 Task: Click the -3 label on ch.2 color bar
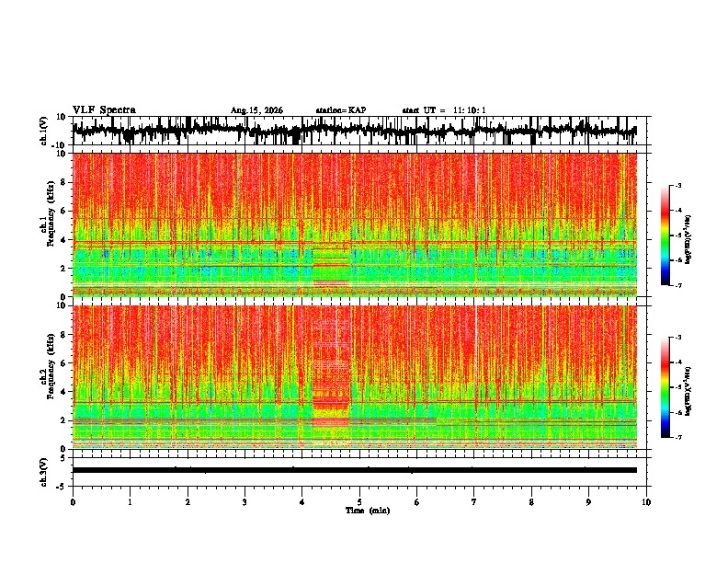tap(677, 338)
